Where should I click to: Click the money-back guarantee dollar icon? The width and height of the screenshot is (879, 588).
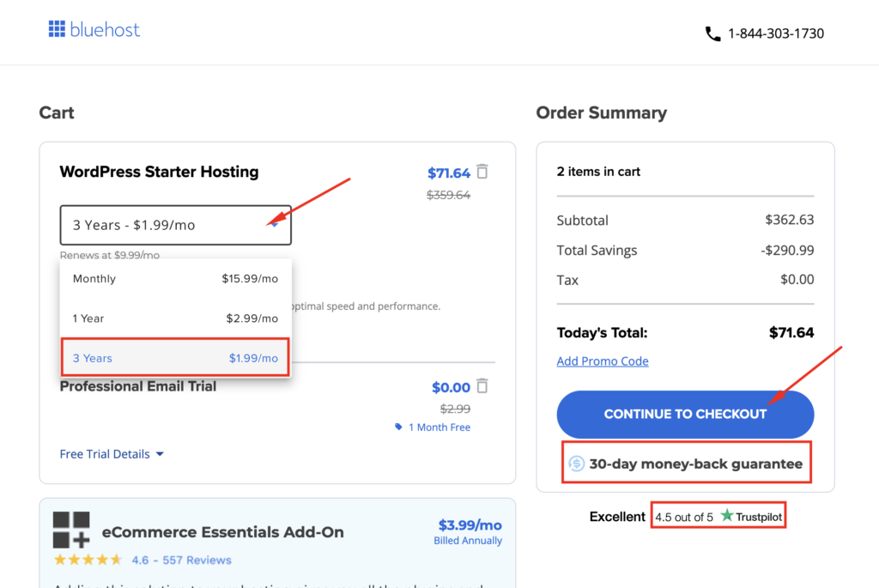(577, 464)
